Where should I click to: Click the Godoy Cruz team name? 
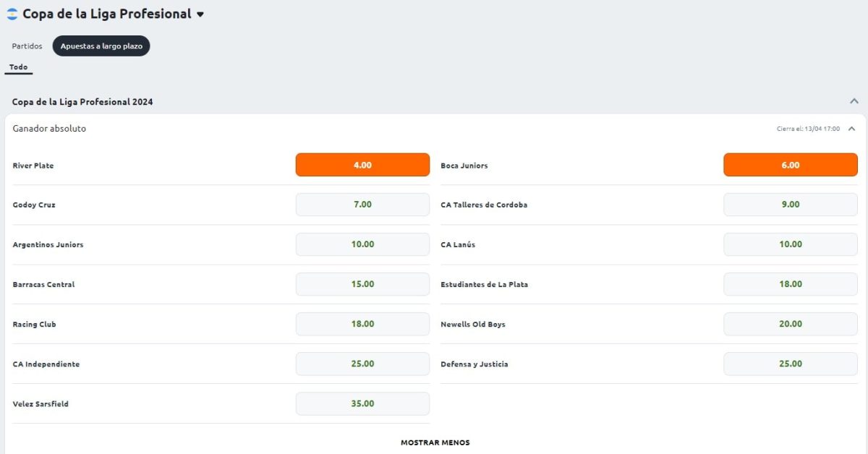pyautogui.click(x=34, y=205)
